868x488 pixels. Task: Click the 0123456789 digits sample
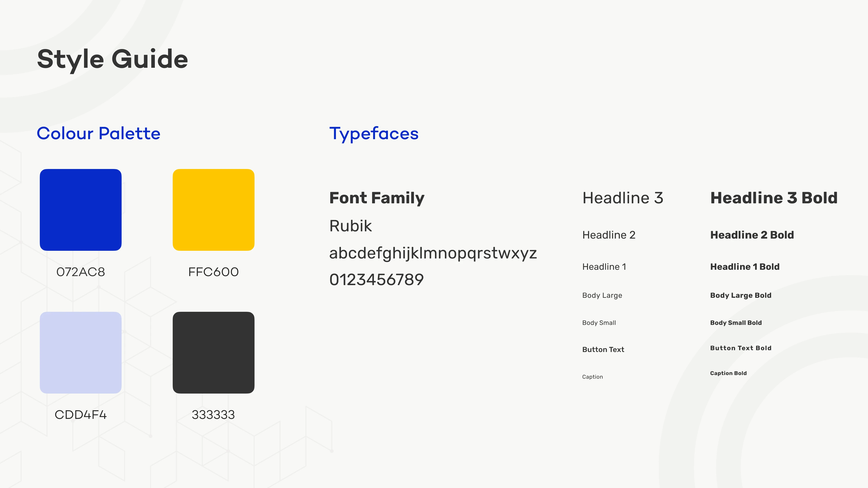[376, 279]
